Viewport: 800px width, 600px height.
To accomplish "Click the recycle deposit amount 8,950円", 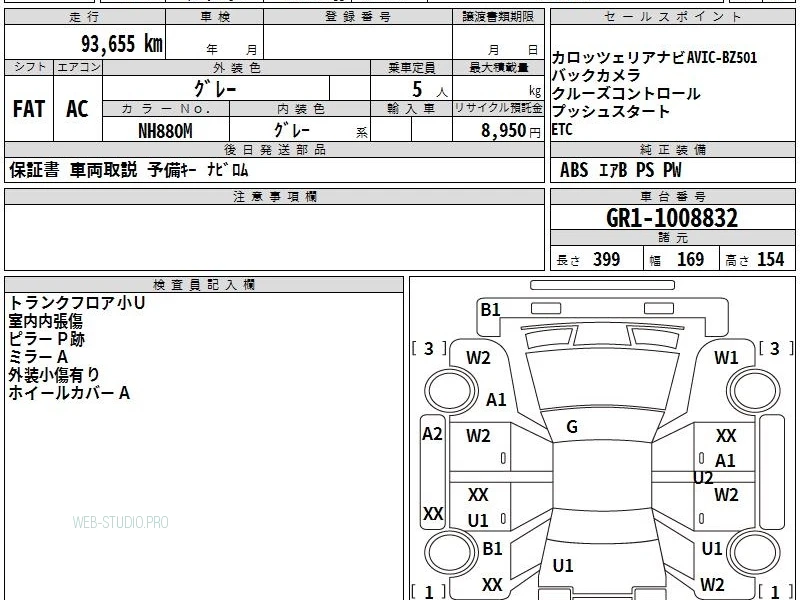I will 511,131.
